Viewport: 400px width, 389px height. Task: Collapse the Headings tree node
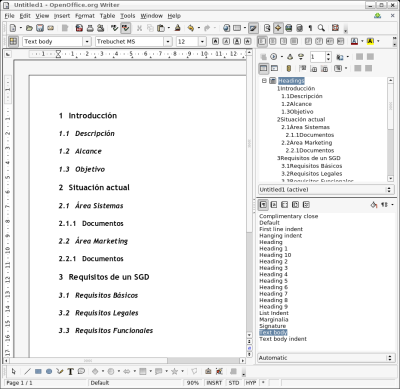(264, 81)
